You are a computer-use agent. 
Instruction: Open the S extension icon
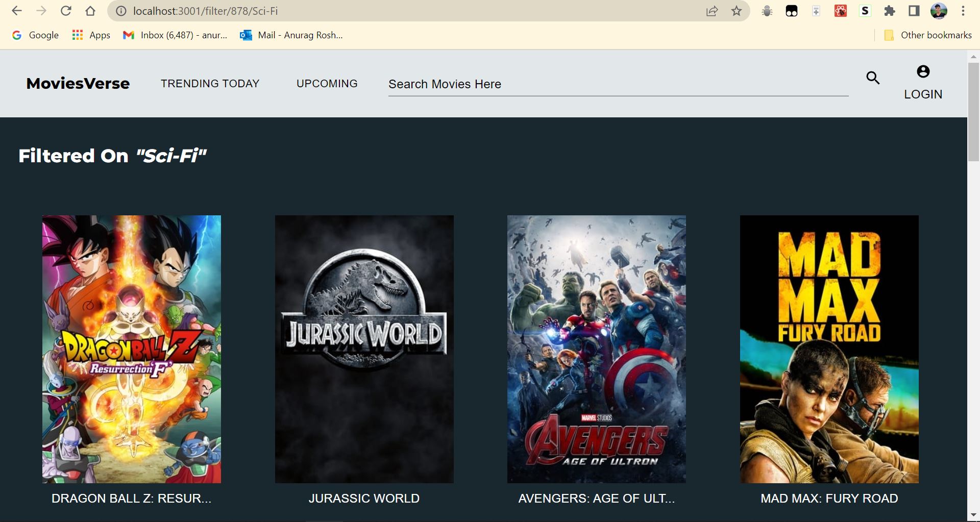(x=865, y=11)
